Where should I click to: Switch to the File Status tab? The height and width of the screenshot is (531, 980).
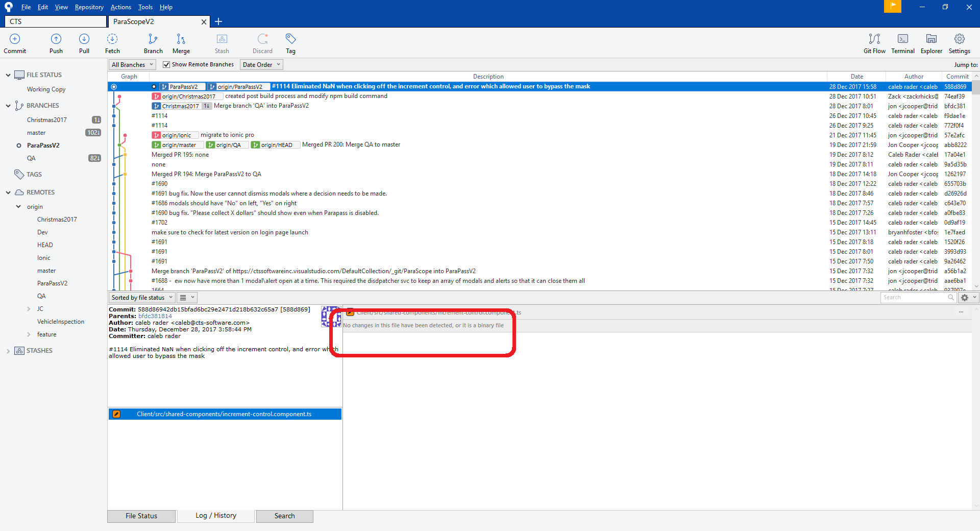coord(141,516)
